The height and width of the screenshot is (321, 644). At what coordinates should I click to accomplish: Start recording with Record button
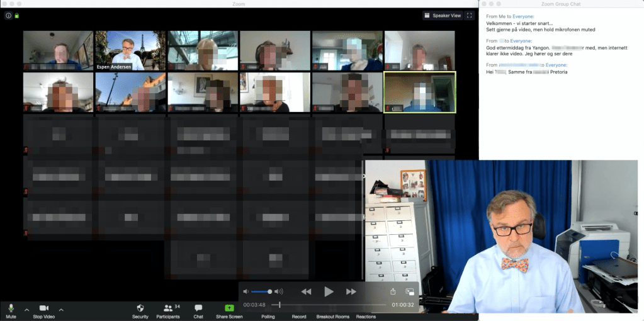coord(299,316)
